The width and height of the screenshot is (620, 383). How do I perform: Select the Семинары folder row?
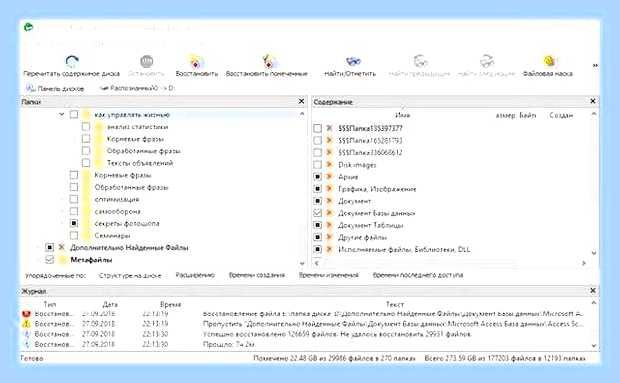112,236
